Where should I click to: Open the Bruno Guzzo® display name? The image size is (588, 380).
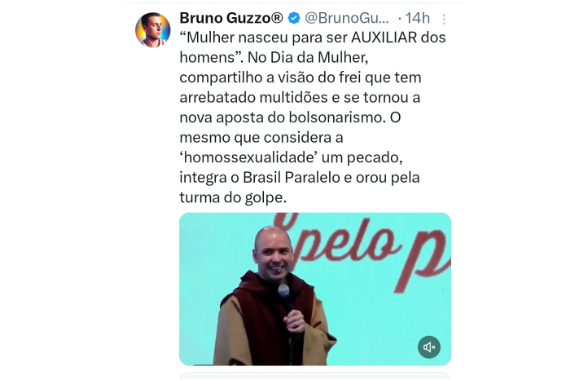point(231,18)
